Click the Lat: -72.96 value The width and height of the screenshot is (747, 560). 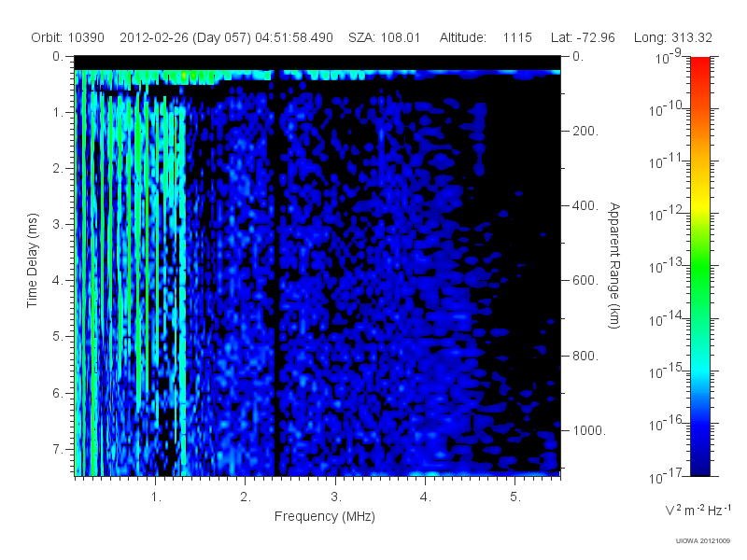coord(583,37)
